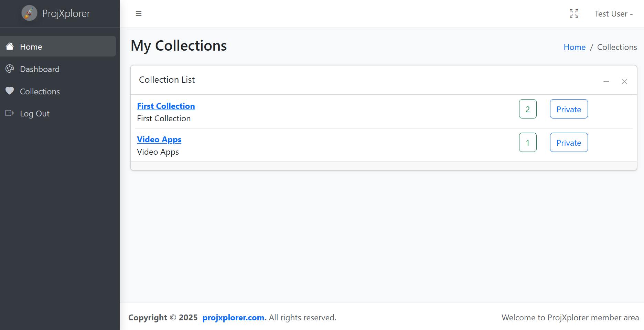Click the Log Out exit icon
644x330 pixels.
[x=10, y=113]
